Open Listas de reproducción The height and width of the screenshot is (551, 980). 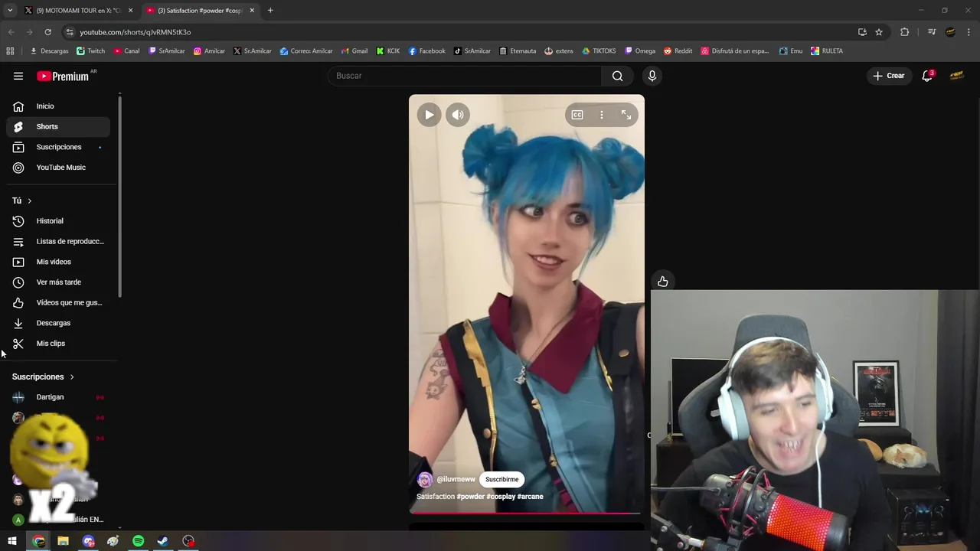[58, 241]
